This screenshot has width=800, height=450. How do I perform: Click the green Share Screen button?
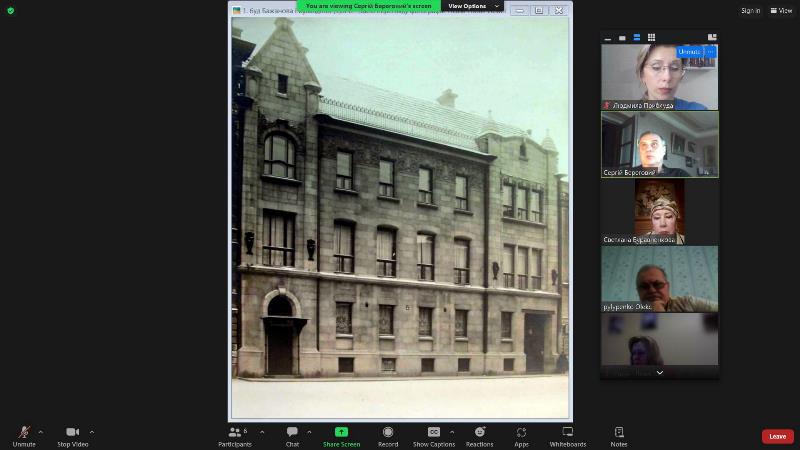341,437
